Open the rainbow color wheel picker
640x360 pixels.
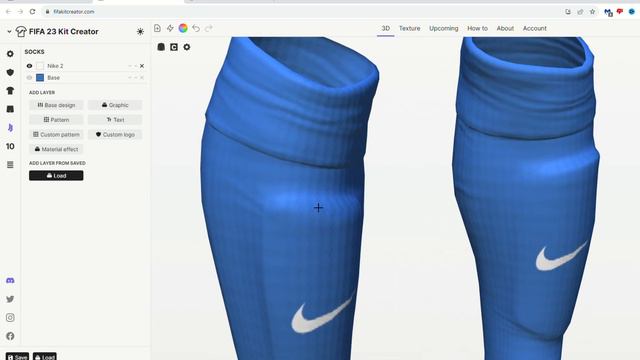click(x=183, y=28)
